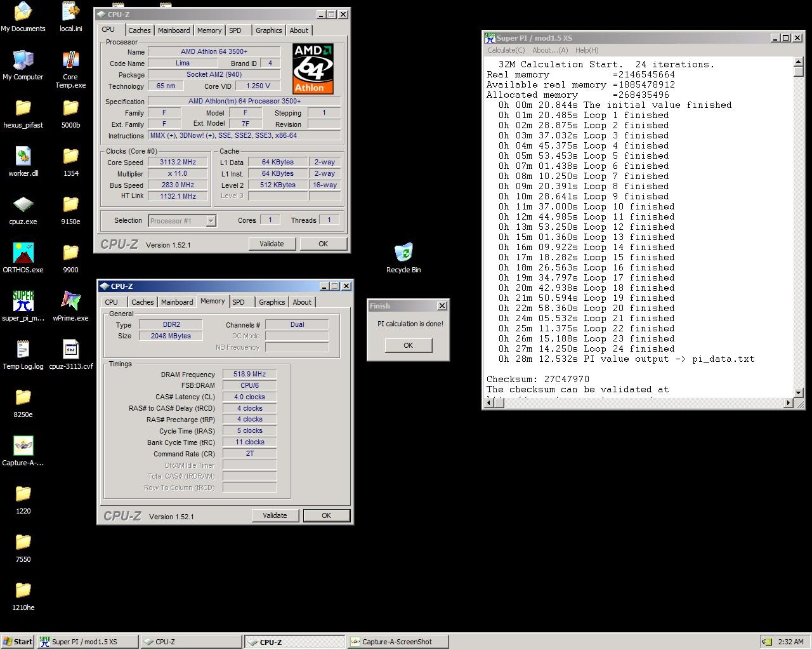Viewport: 812px width, 650px height.
Task: Launch super_pi_mod desktop icon
Action: point(23,307)
